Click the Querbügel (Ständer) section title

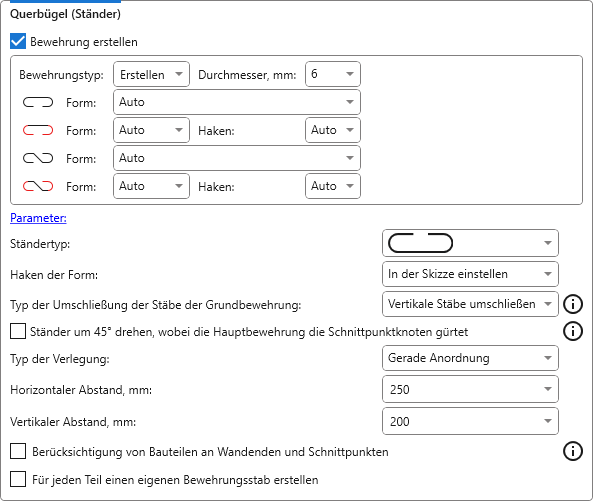point(65,14)
